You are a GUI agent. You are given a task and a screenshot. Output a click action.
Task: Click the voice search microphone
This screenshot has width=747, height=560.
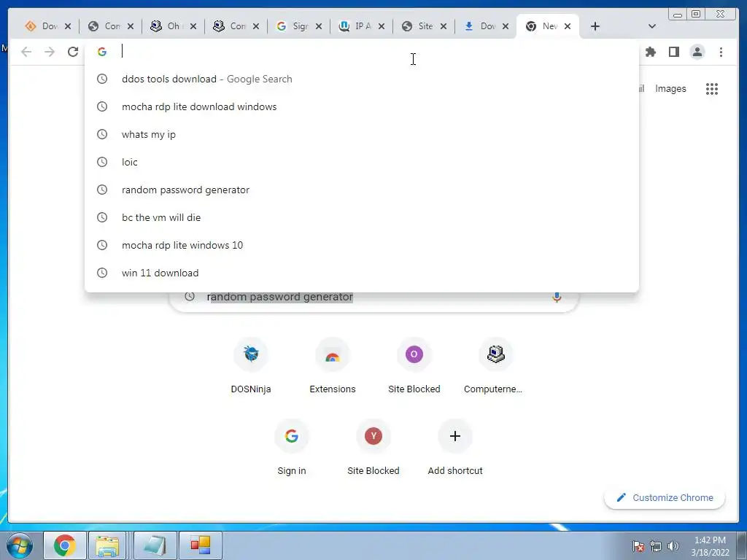coord(556,297)
